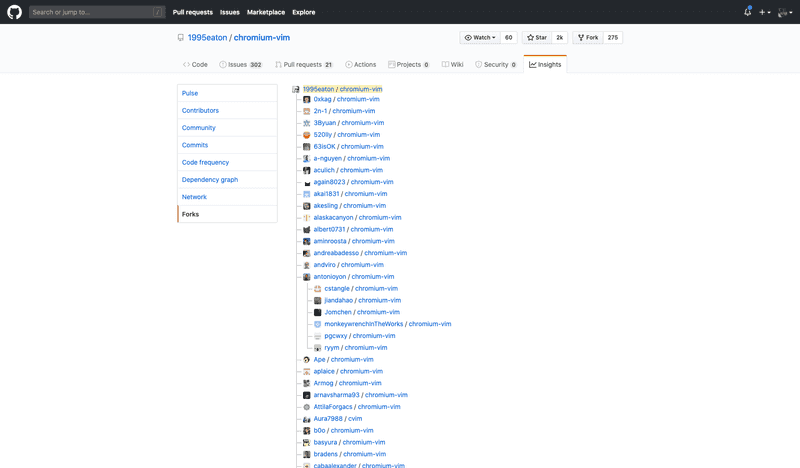Open bradens username link
Screen dimensions: 800x468
[326, 454]
